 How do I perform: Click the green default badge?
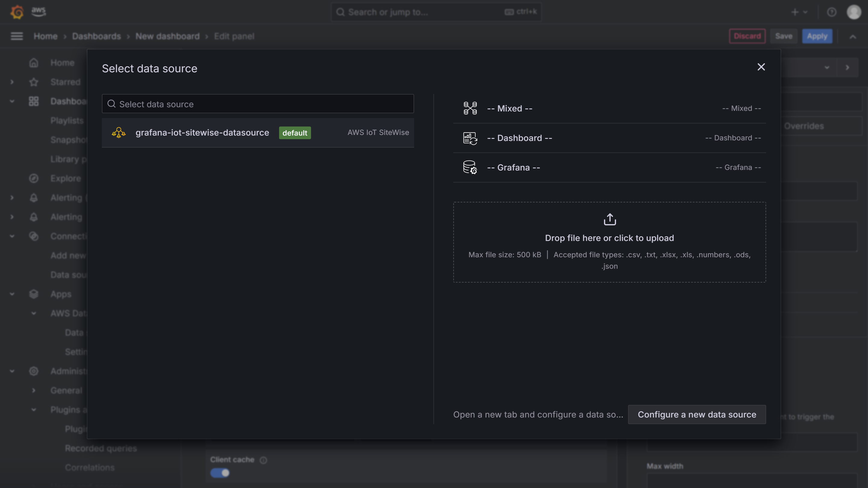pyautogui.click(x=295, y=133)
